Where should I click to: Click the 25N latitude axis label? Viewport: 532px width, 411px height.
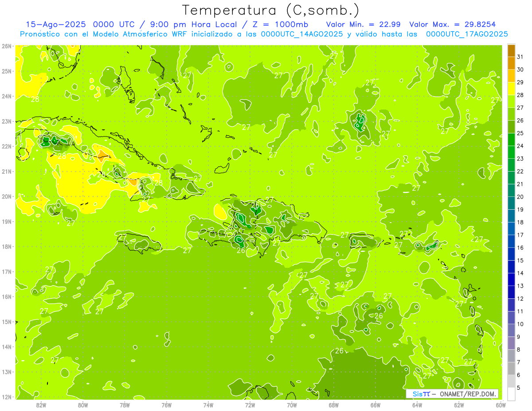[x=7, y=71]
